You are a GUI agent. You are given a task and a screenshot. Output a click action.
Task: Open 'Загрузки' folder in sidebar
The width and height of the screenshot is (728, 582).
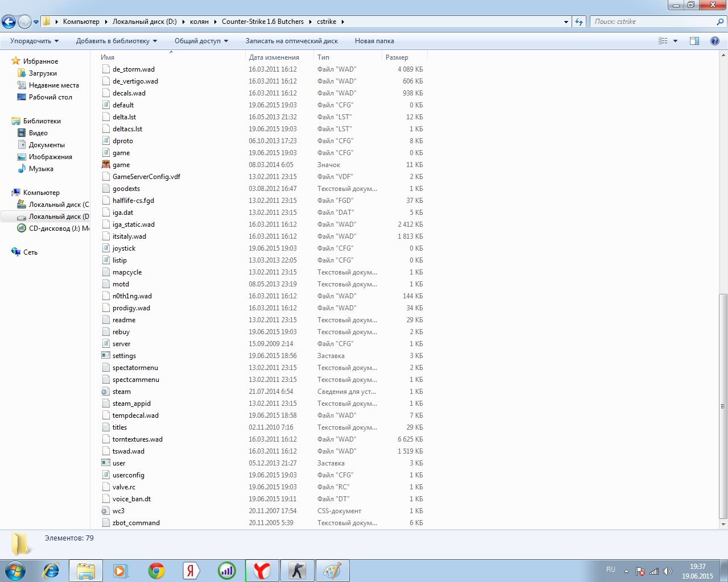(43, 73)
